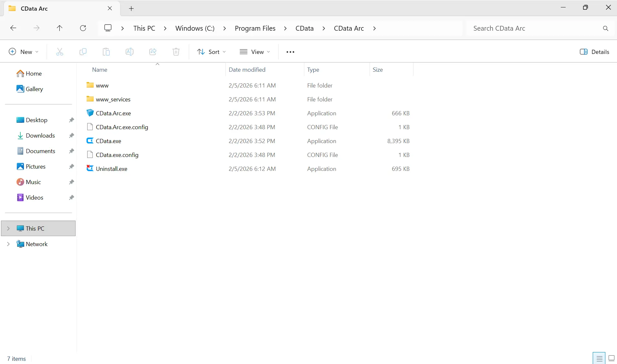Switch to large thumbnails view in status bar
The image size is (617, 364).
pyautogui.click(x=611, y=358)
